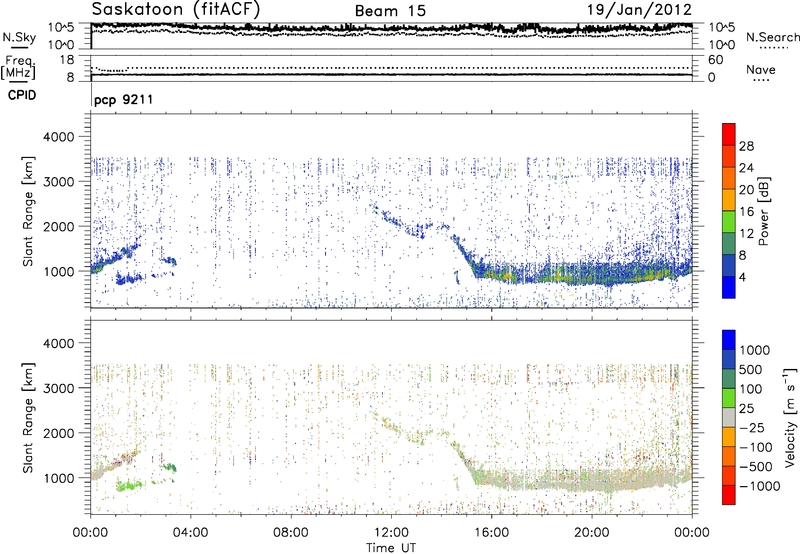The image size is (800, 554).
Task: Click the 04:00 time tick label
Action: (x=190, y=533)
